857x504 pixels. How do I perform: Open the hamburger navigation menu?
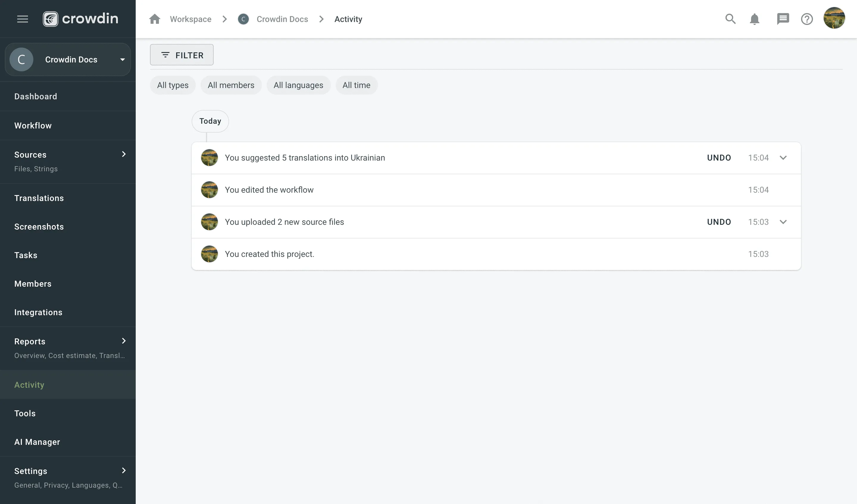pos(22,19)
